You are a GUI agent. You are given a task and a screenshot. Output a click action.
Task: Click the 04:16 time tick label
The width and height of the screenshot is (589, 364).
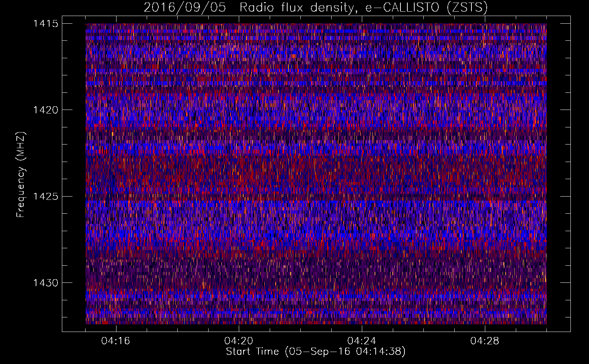(x=116, y=341)
